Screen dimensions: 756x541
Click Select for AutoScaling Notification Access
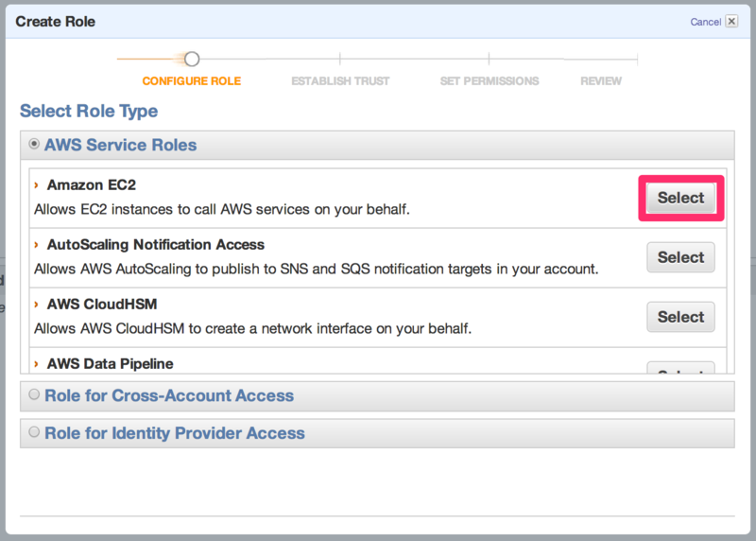[680, 257]
